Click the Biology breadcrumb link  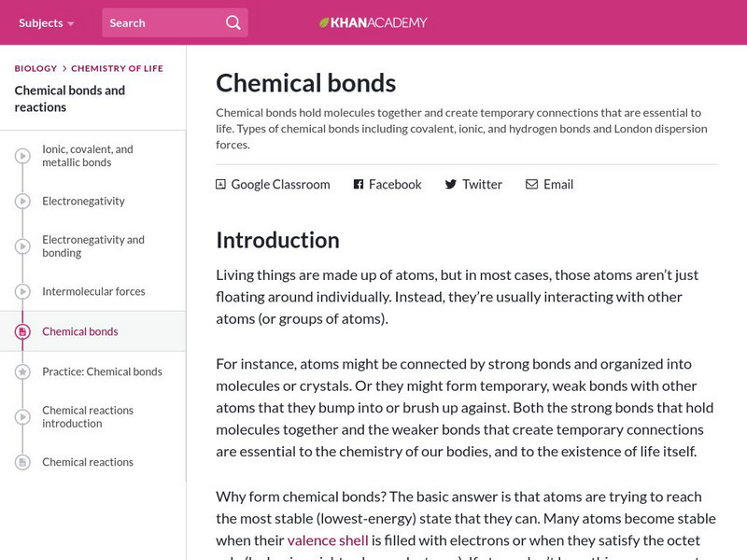(35, 68)
